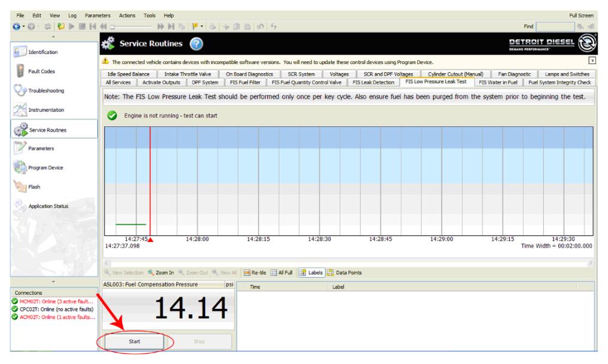The width and height of the screenshot is (608, 364).
Task: Open the Actions menu
Action: click(x=127, y=16)
